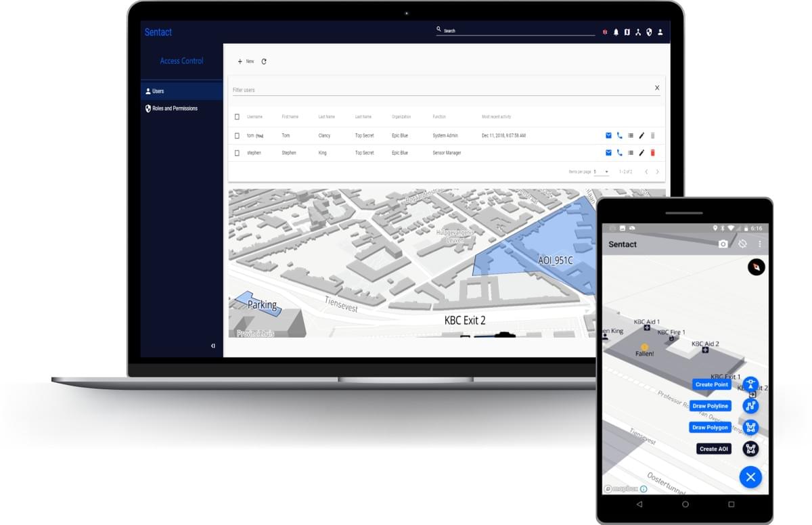Check tom's row checkbox
812x525 pixels.
point(237,135)
